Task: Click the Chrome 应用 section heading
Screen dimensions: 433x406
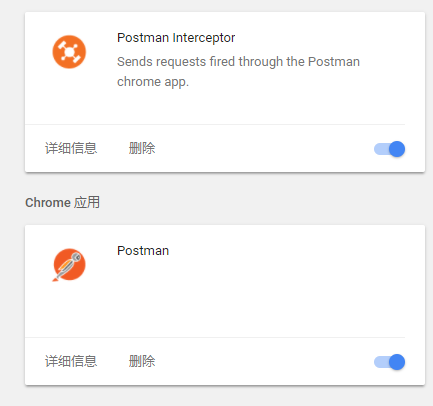Action: 63,202
